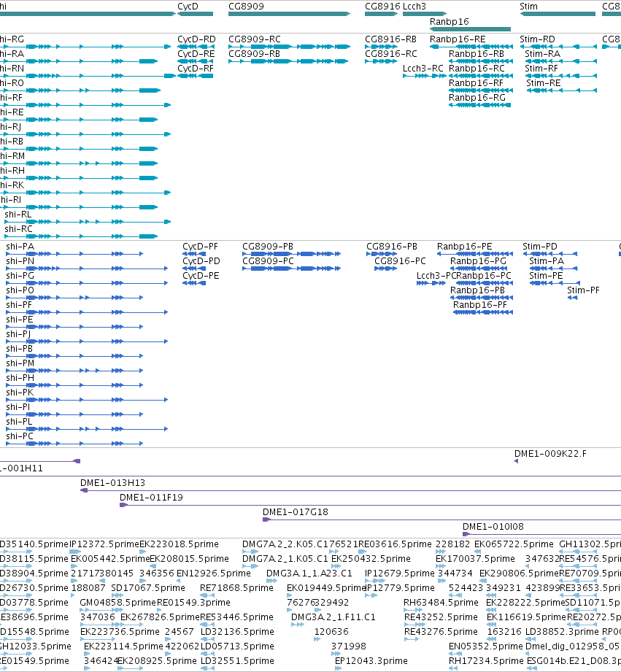Click the Stim gene label
The width and height of the screenshot is (621, 672).
pyautogui.click(x=528, y=7)
